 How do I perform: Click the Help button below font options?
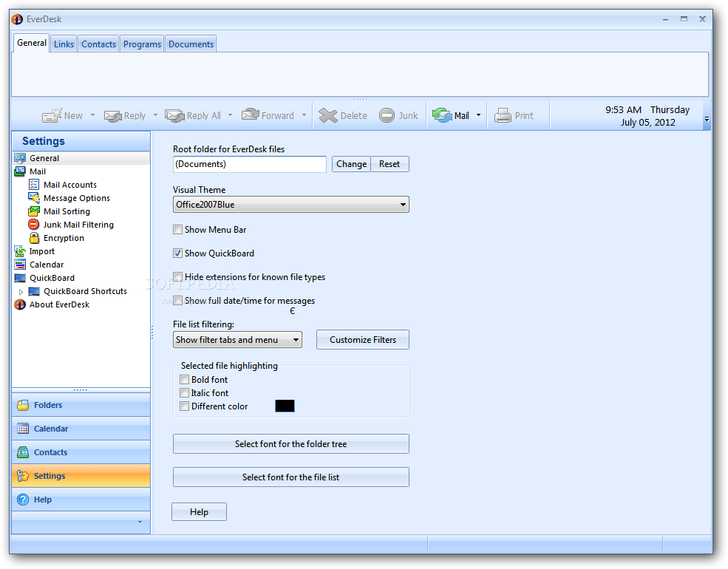199,512
